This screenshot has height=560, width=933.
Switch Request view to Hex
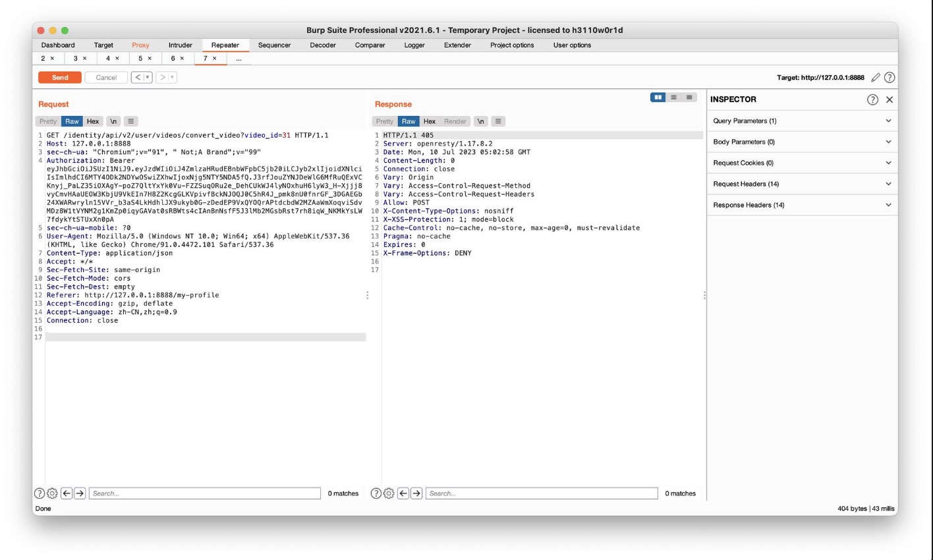[x=93, y=121]
